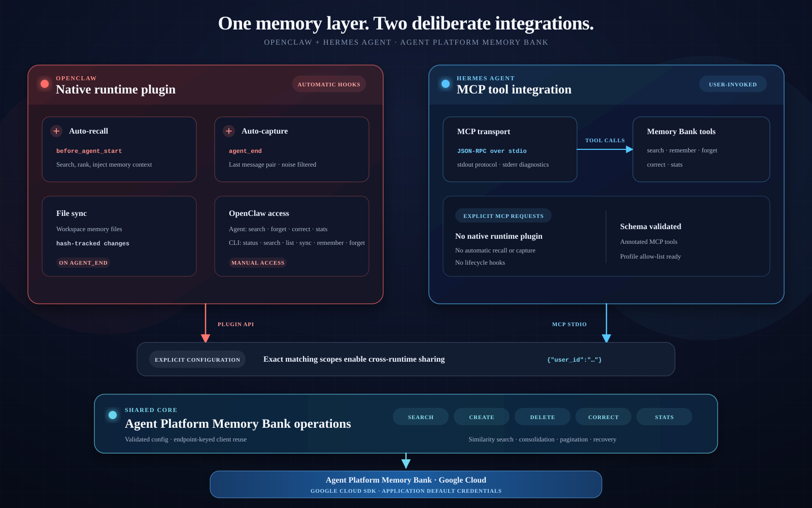Click the main title One memory layer

click(x=406, y=23)
